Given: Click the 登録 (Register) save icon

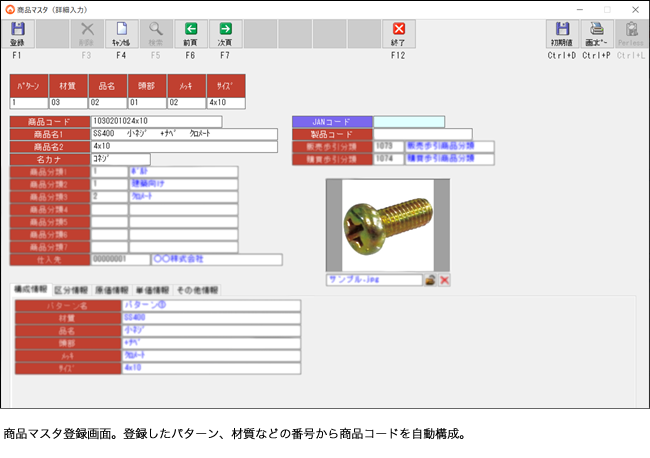Looking at the screenshot, I should (17, 34).
